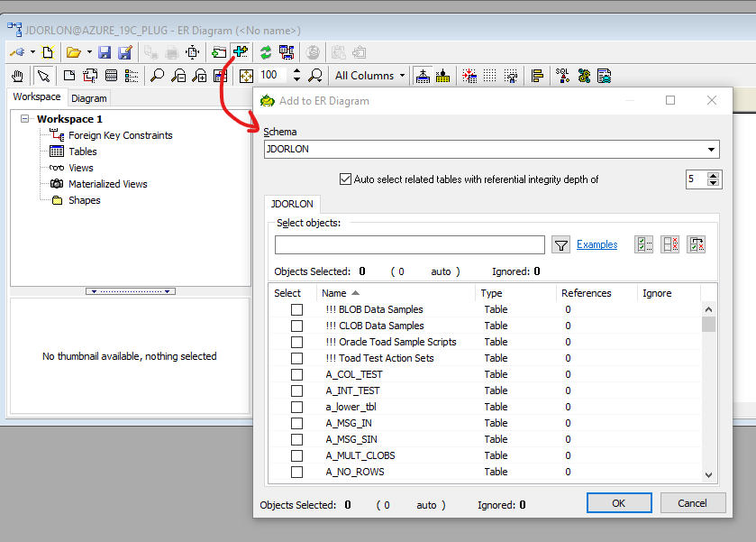Screen dimensions: 756x542
Task: Select Materialized Views tree item
Action: 108,184
